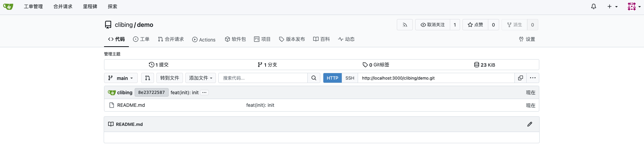Click the RSS feed icon button
644x149 pixels.
click(x=405, y=25)
